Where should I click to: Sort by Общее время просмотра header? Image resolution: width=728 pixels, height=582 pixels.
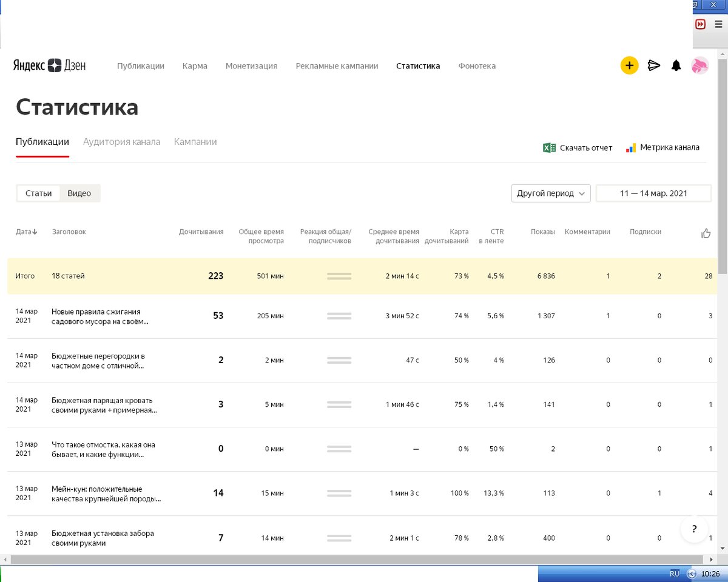(261, 236)
